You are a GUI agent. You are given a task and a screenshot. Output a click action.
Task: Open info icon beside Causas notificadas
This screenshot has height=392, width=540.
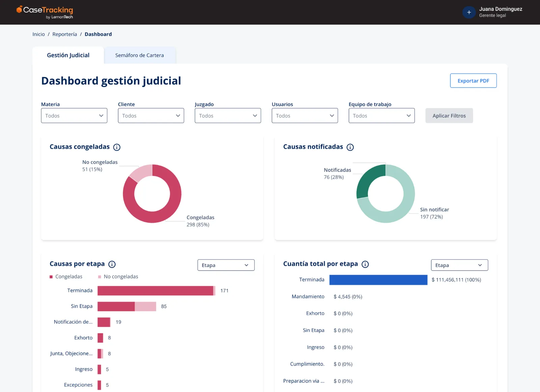pyautogui.click(x=350, y=147)
